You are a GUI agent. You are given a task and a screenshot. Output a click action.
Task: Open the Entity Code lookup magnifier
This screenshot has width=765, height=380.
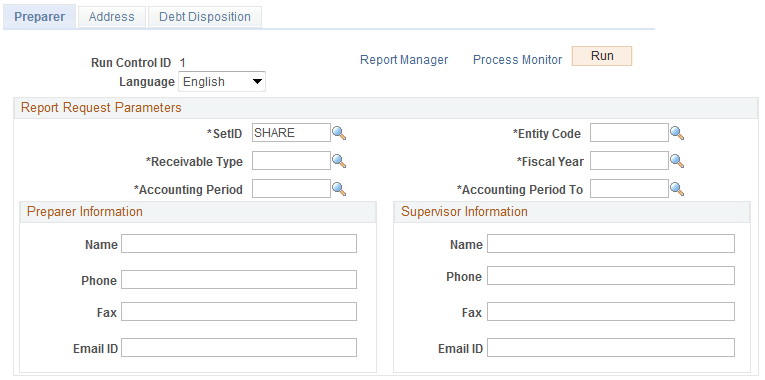[x=677, y=133]
